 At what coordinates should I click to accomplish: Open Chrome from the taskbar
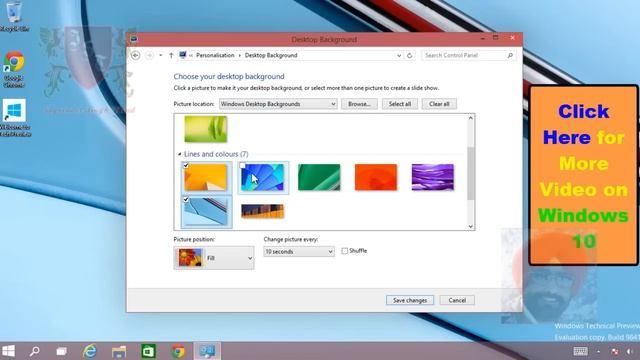coord(178,351)
